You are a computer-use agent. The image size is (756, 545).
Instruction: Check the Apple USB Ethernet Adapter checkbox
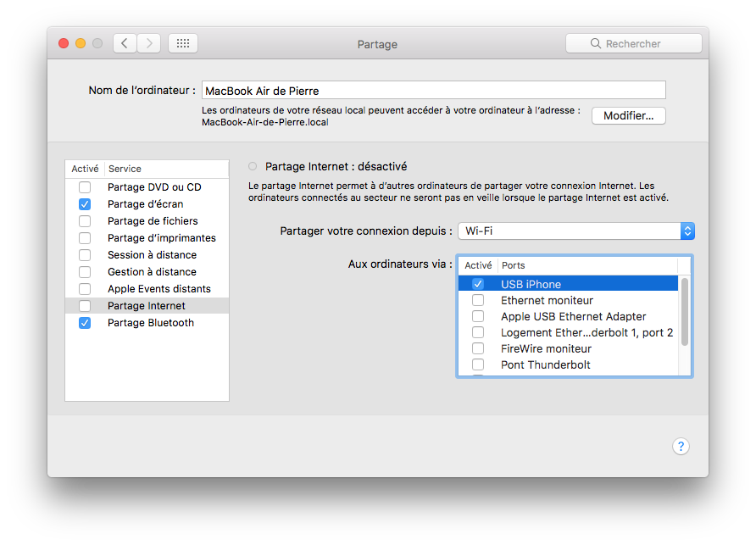point(478,316)
